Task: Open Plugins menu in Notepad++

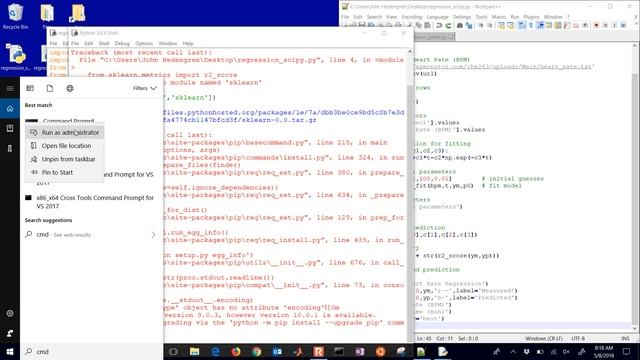Action: tap(531, 17)
